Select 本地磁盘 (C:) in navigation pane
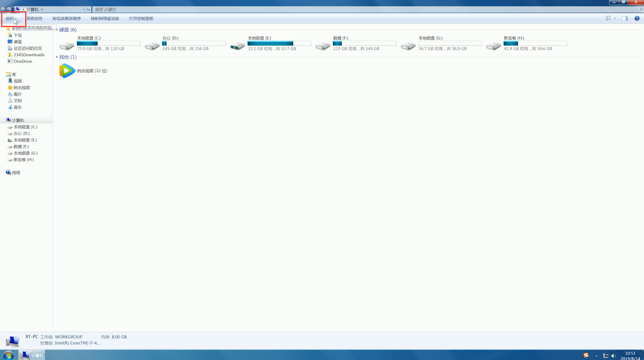 tap(26, 127)
